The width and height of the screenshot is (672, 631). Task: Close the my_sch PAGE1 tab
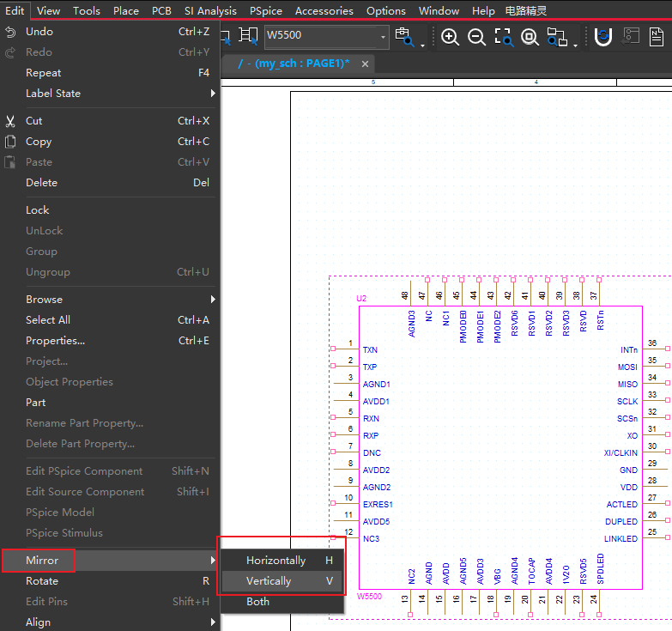(x=365, y=64)
